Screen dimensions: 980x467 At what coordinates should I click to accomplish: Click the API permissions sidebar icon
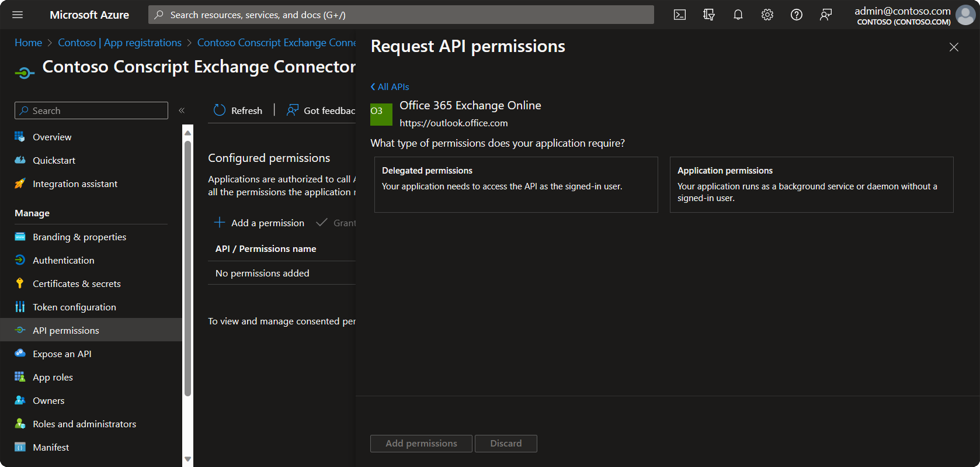(x=20, y=330)
